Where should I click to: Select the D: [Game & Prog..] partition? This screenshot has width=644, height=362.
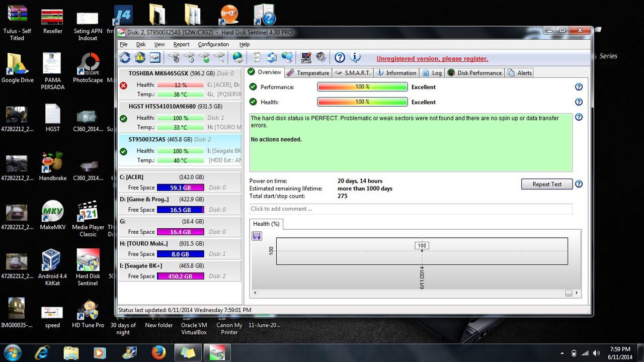click(180, 205)
